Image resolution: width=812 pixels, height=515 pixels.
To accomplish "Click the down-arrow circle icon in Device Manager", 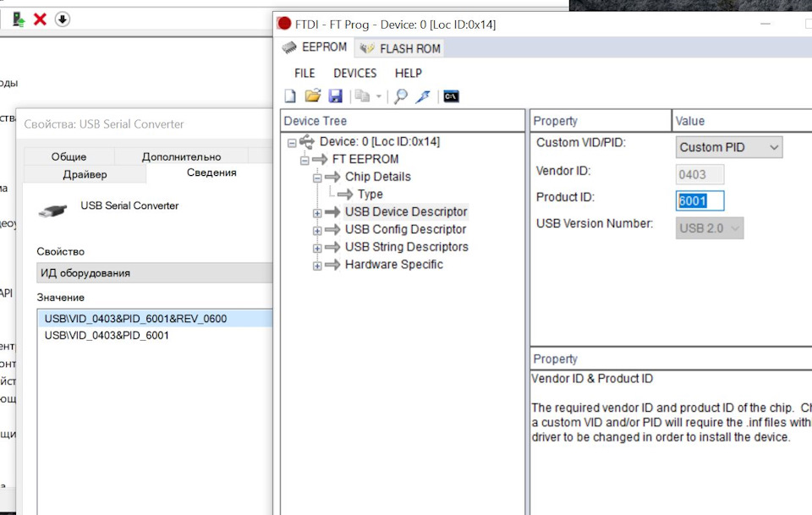I will 62,19.
